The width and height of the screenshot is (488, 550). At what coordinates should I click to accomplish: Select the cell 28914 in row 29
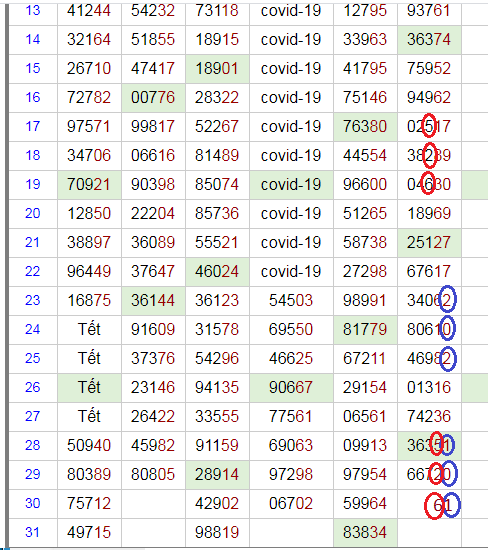218,475
